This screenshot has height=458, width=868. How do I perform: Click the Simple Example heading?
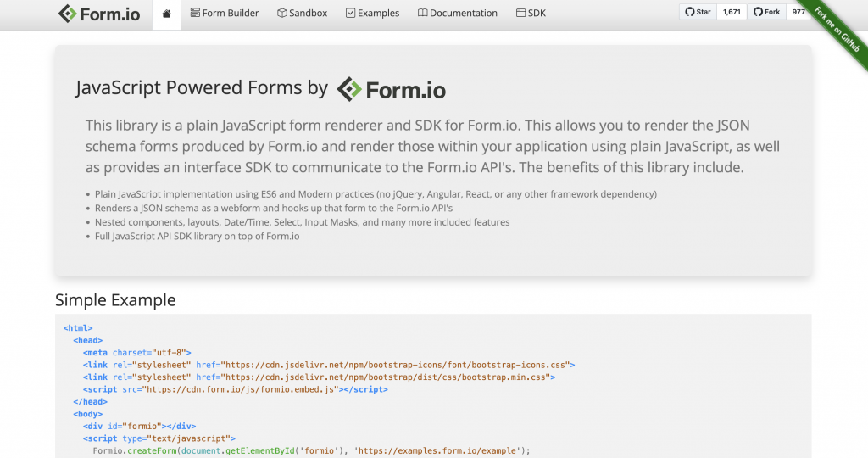115,300
